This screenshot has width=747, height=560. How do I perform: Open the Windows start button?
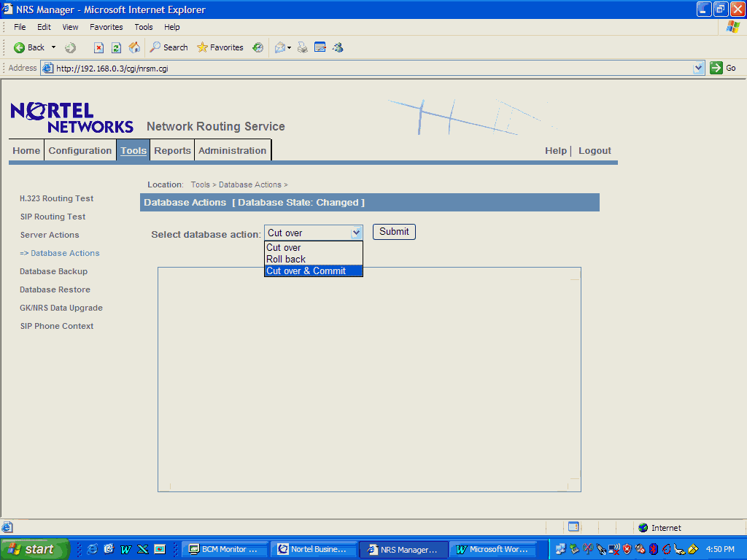click(x=34, y=549)
